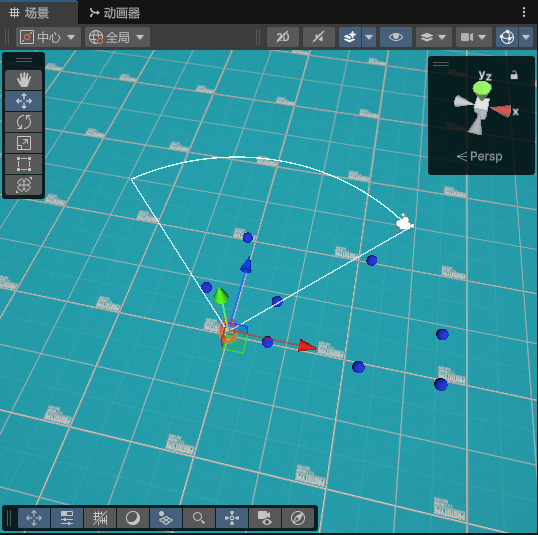Click the green Y axis cone in orientation gizmo
The image size is (538, 535).
(x=482, y=89)
